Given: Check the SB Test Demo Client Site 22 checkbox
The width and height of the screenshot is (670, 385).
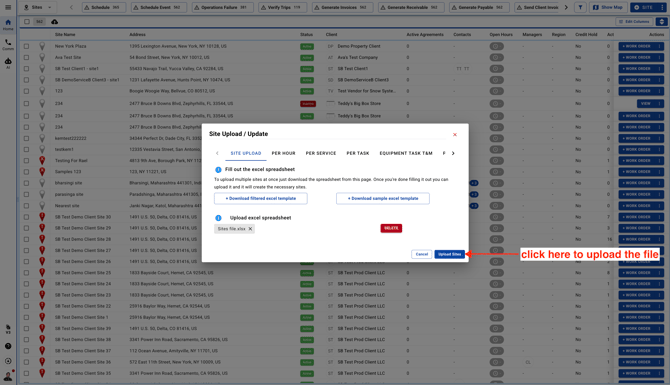Looking at the screenshot, I should (x=26, y=306).
